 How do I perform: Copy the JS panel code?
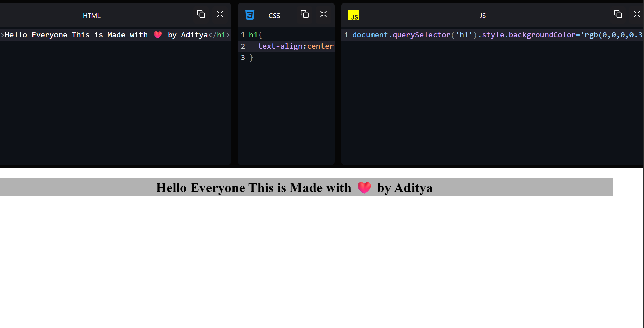pos(618,14)
